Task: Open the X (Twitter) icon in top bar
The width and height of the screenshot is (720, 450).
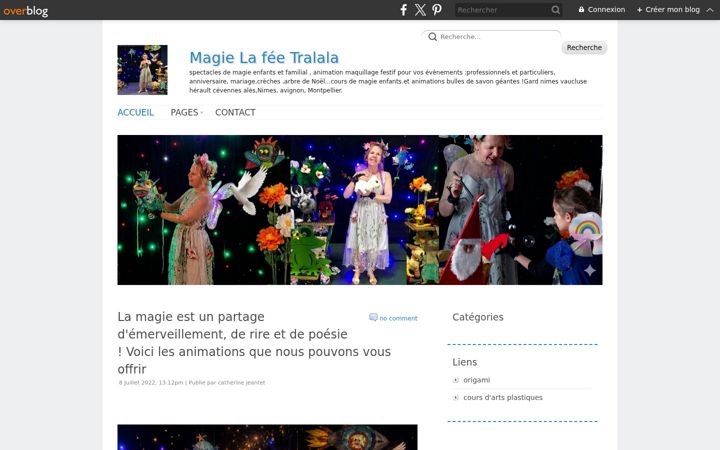Action: (x=420, y=10)
